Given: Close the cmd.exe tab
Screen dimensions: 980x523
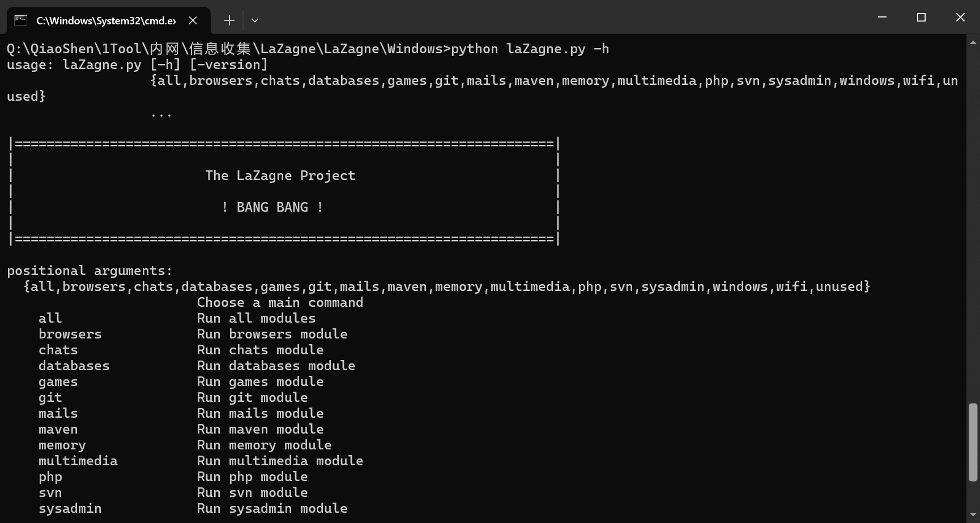Looking at the screenshot, I should coord(193,20).
